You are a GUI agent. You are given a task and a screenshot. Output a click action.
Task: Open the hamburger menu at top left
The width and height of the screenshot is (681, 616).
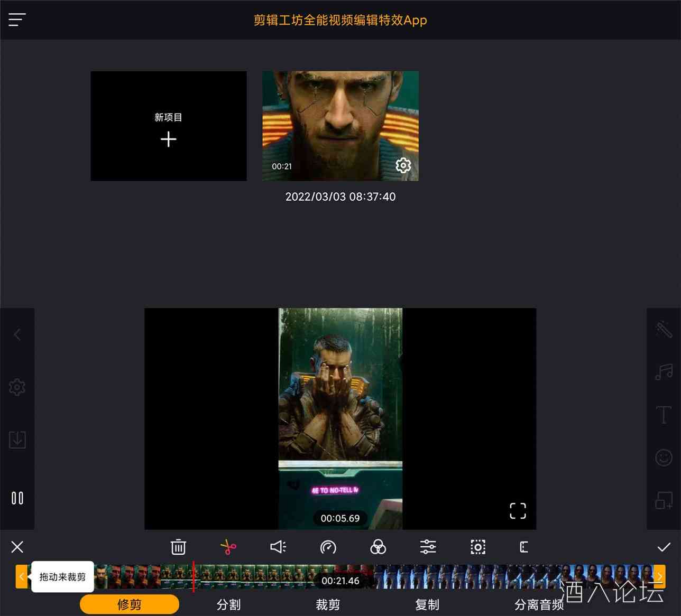point(17,20)
